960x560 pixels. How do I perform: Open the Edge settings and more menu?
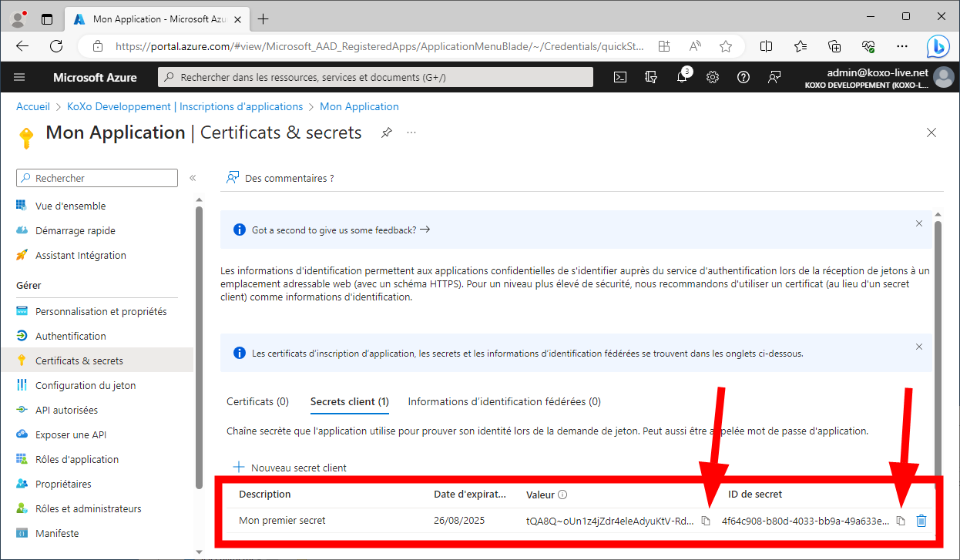click(x=901, y=46)
